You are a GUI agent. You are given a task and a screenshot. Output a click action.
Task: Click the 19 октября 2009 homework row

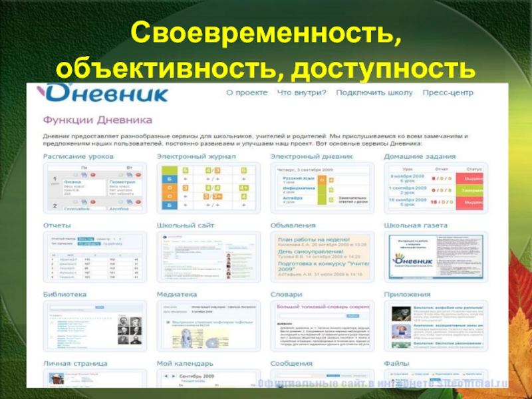436,202
